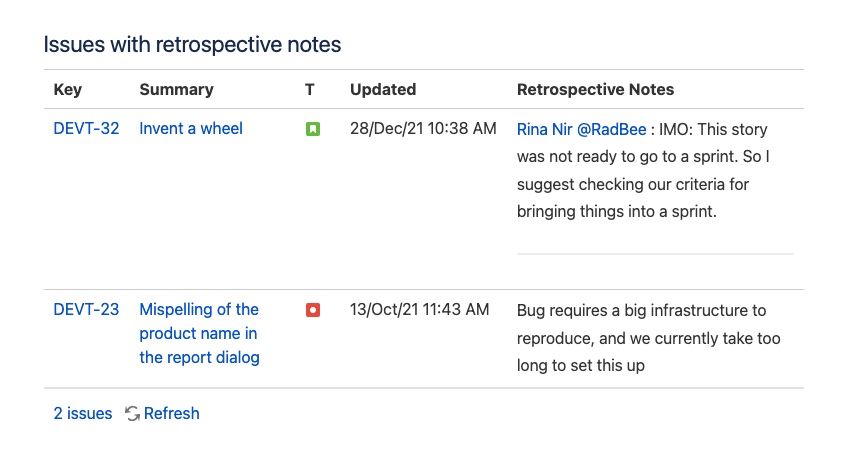The width and height of the screenshot is (867, 459).
Task: Click the green Story type icon
Action: 313,129
